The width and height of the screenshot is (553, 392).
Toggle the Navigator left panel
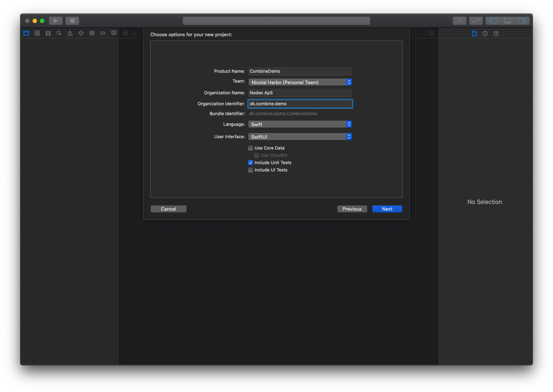click(493, 21)
